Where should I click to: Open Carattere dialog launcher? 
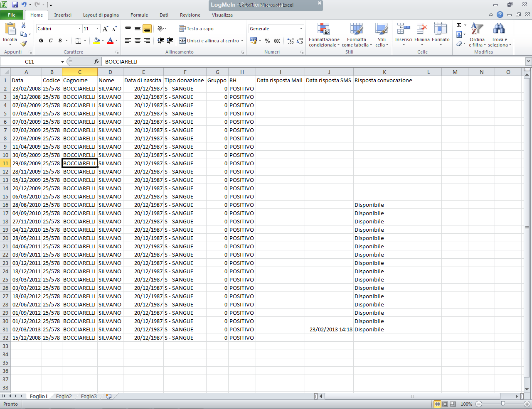pyautogui.click(x=117, y=52)
